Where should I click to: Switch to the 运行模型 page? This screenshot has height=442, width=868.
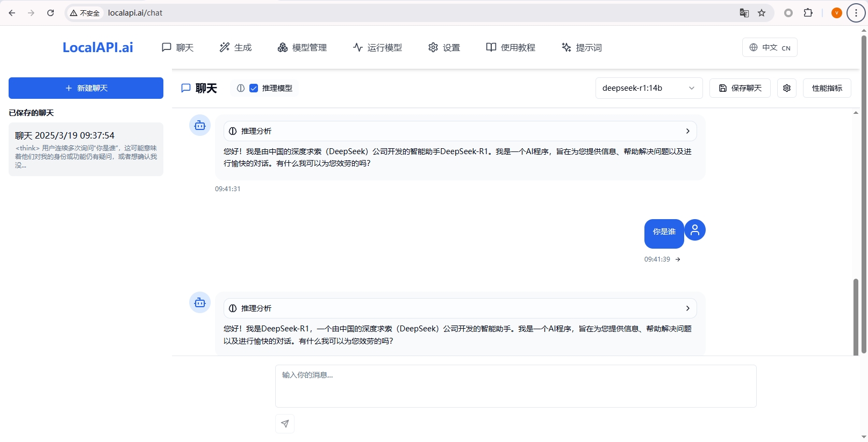(377, 47)
